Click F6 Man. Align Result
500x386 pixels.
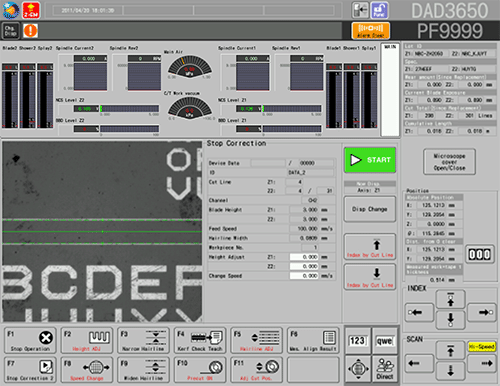313,340
